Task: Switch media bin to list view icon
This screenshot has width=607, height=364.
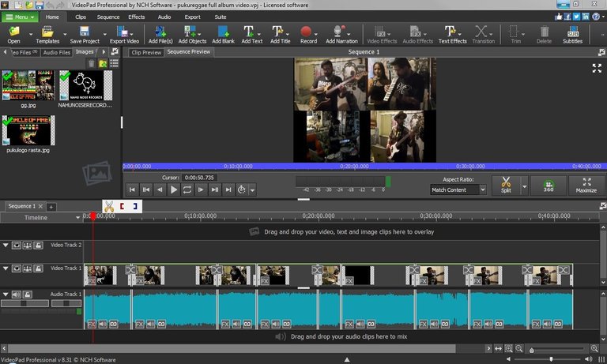Action: coord(114,63)
